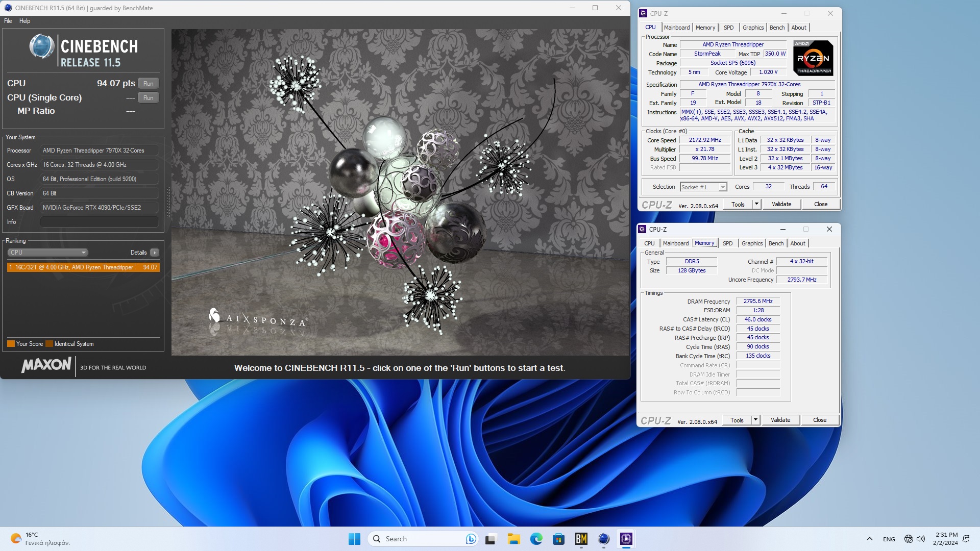Viewport: 980px width, 551px height.
Task: Click the rendered AIXSPONZA scene image
Action: tap(400, 192)
